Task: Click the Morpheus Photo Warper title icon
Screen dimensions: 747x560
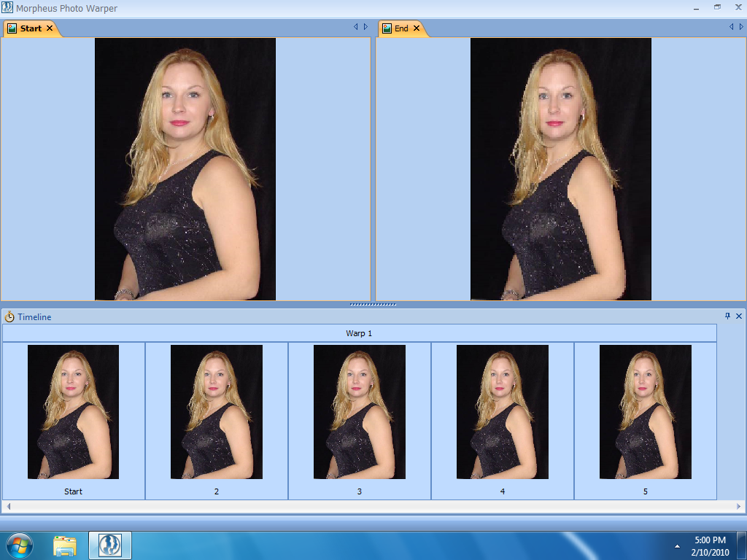Action: pyautogui.click(x=7, y=7)
